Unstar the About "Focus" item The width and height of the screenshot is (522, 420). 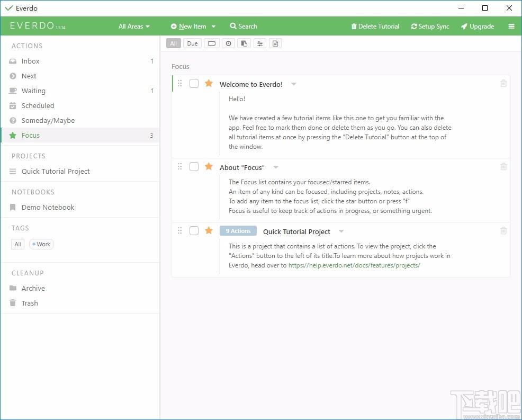(209, 166)
